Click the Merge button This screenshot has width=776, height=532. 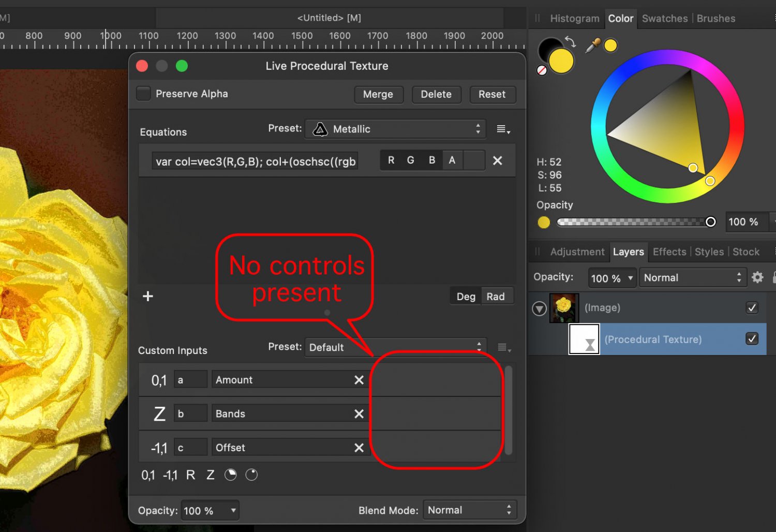(x=379, y=94)
